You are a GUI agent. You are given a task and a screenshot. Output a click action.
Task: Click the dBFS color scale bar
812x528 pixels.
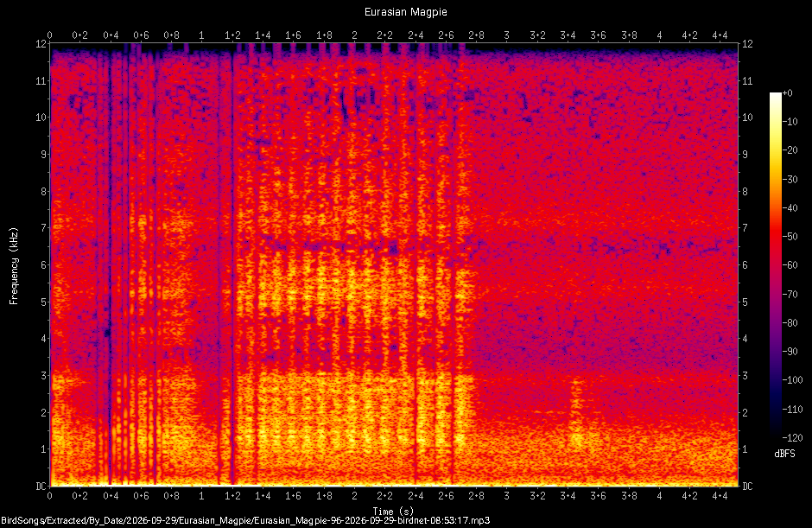pyautogui.click(x=775, y=264)
